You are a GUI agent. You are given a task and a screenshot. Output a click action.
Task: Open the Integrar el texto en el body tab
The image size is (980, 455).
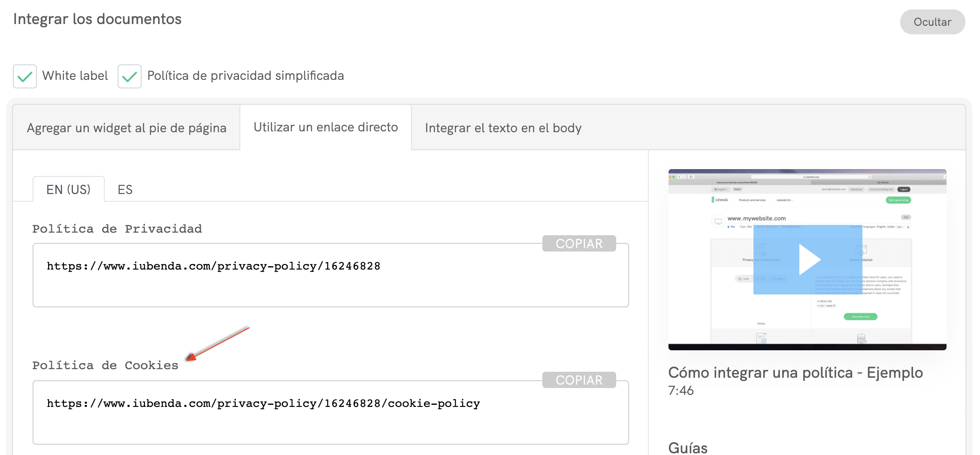503,128
